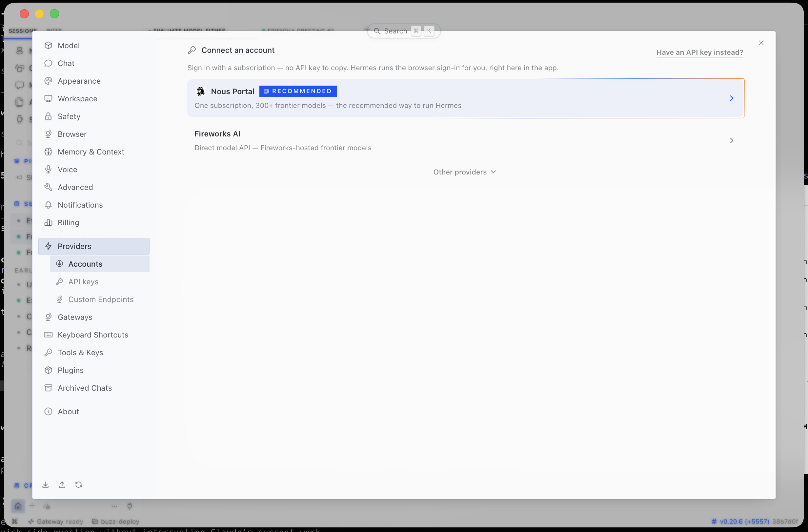
Task: Click the chevron arrow on the Fireworks AI row
Action: (732, 141)
